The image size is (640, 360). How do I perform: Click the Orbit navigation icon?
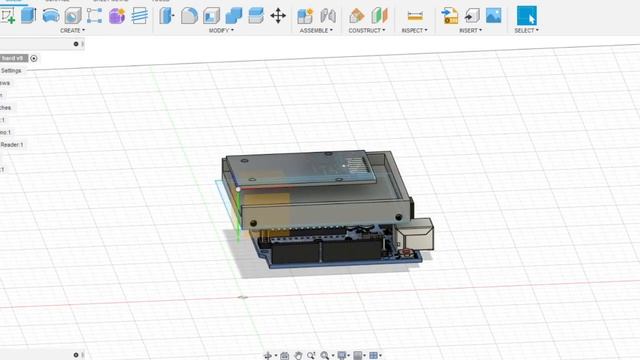(268, 356)
